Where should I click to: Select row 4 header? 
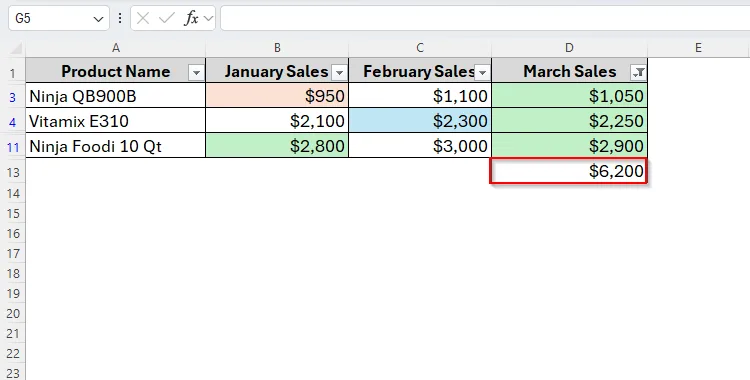point(13,122)
